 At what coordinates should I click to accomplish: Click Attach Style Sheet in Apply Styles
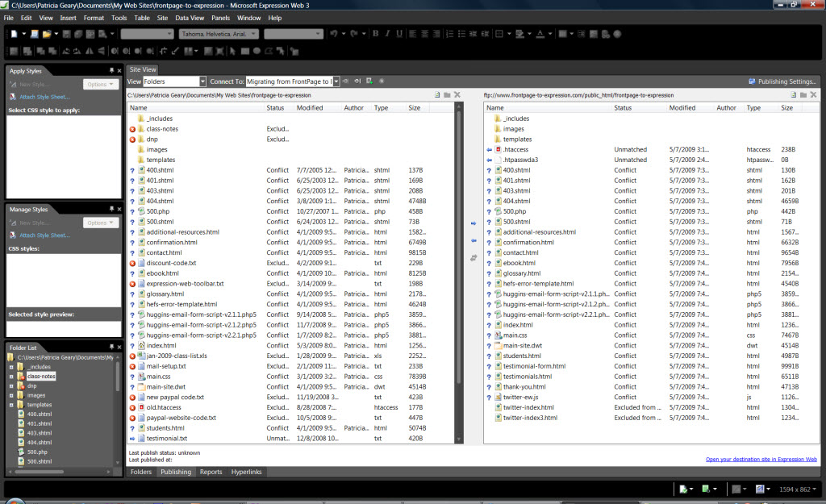44,97
